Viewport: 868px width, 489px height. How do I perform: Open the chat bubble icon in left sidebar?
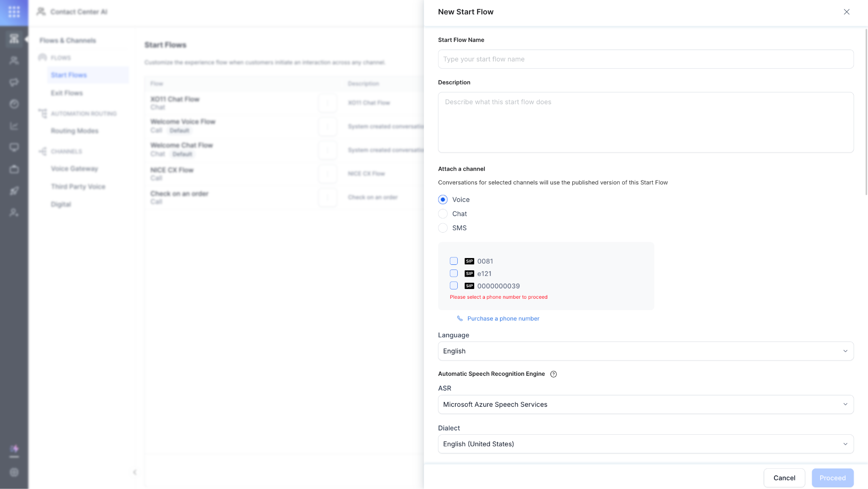click(x=14, y=82)
